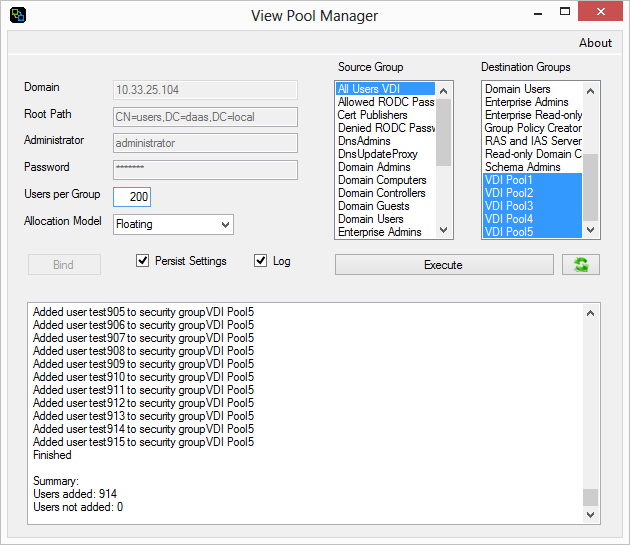Image resolution: width=630 pixels, height=545 pixels.
Task: Select Domain Computers in Source Group
Action: (385, 180)
